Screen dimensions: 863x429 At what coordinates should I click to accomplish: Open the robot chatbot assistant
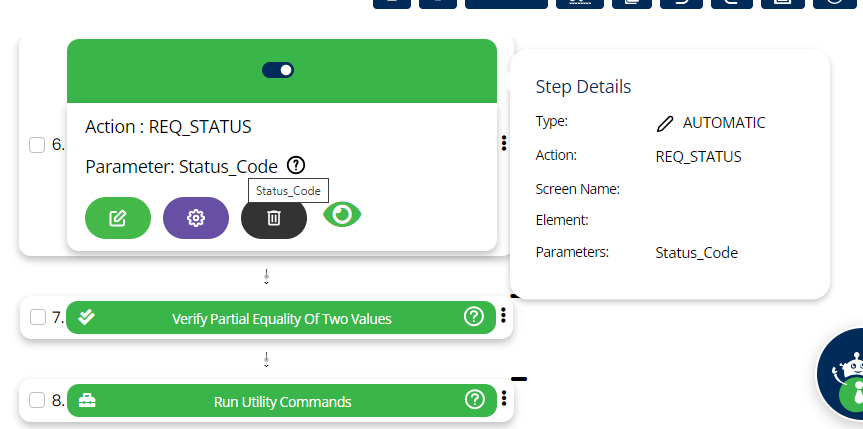coord(846,375)
